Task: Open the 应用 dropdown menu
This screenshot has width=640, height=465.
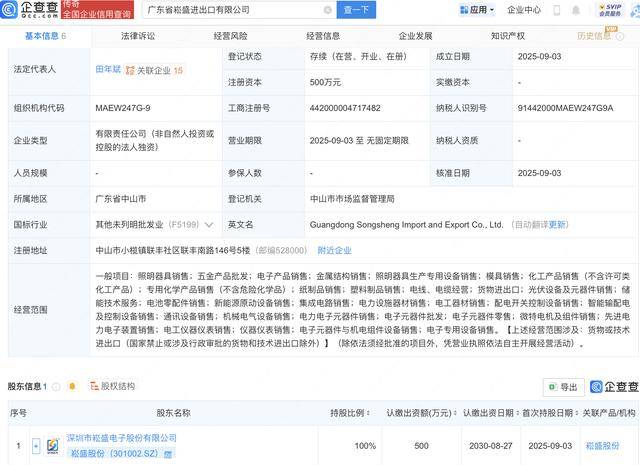Action: (x=477, y=10)
